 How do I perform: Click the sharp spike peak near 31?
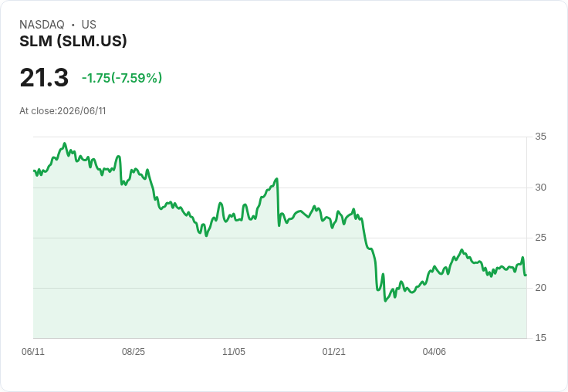click(x=277, y=178)
